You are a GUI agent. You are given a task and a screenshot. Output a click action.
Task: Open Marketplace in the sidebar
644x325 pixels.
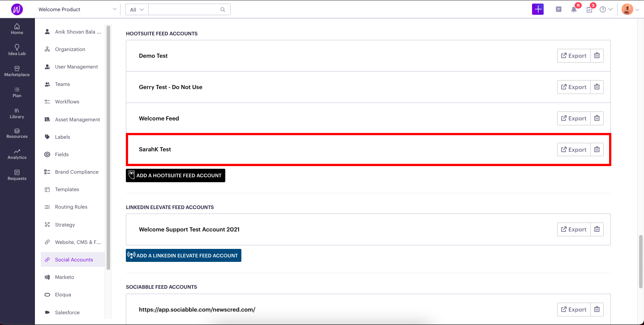[x=17, y=71]
